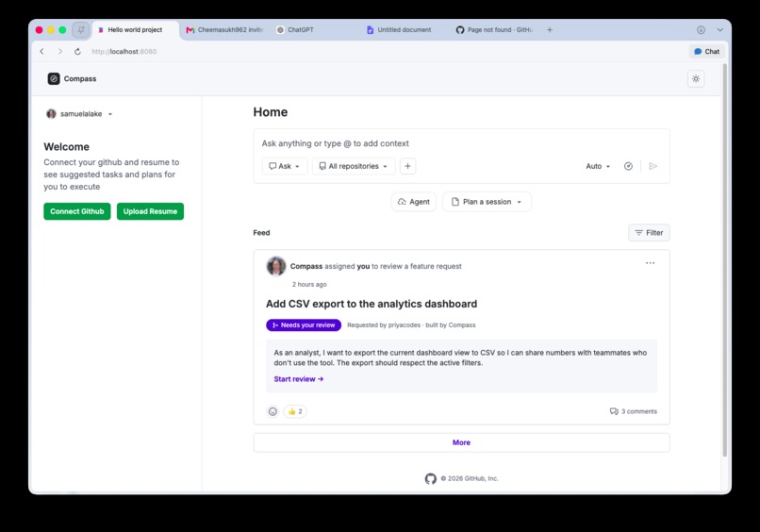Click the 2026 GitHub, Inc. text

tap(470, 478)
